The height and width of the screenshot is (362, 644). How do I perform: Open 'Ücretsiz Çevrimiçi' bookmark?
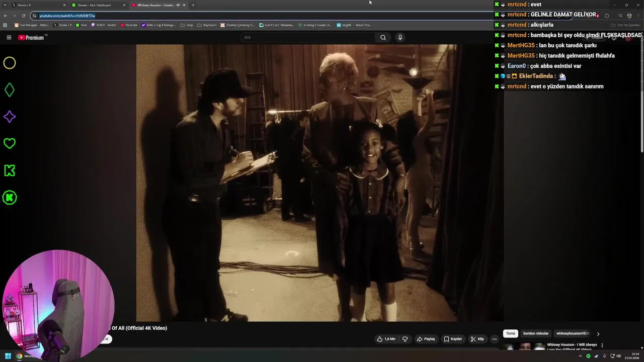click(x=238, y=25)
